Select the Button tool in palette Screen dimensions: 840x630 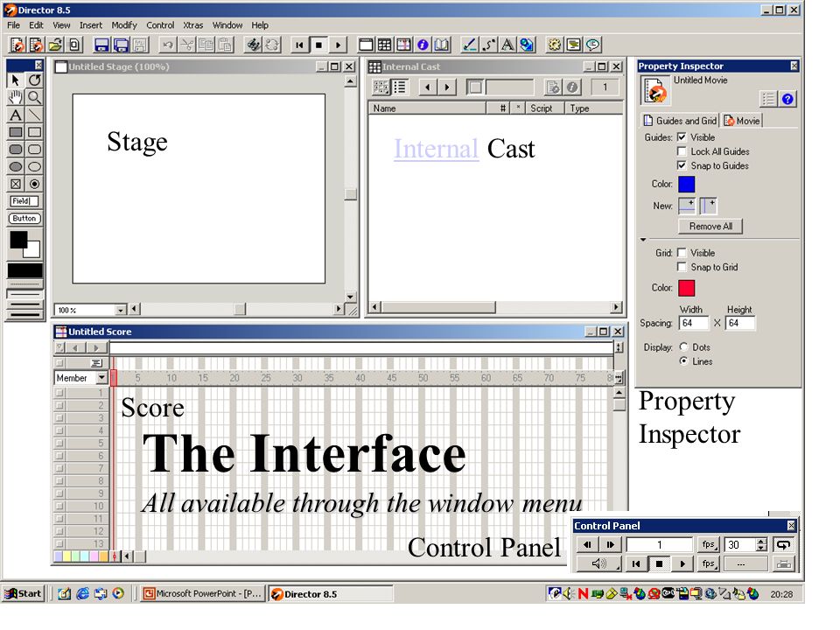pos(24,219)
